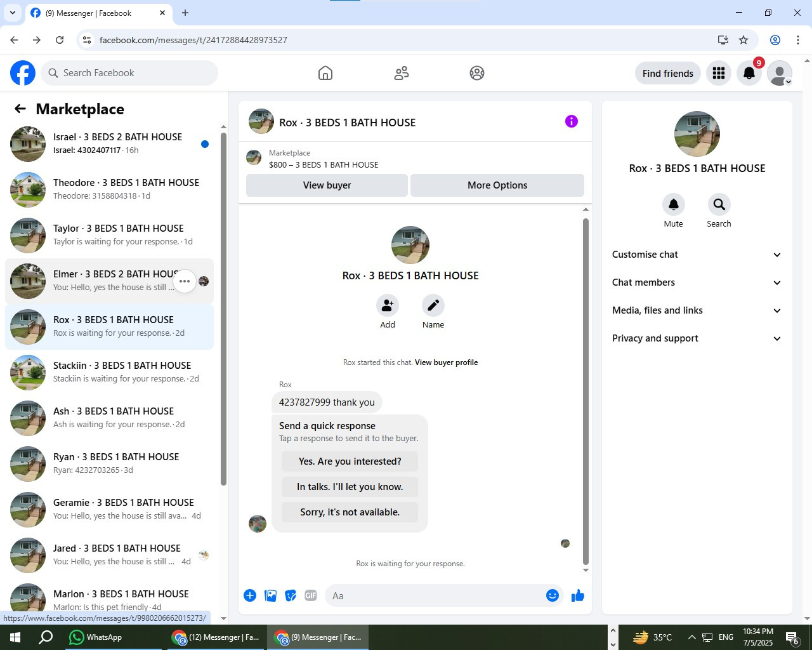Open a new browser tab

tap(185, 13)
